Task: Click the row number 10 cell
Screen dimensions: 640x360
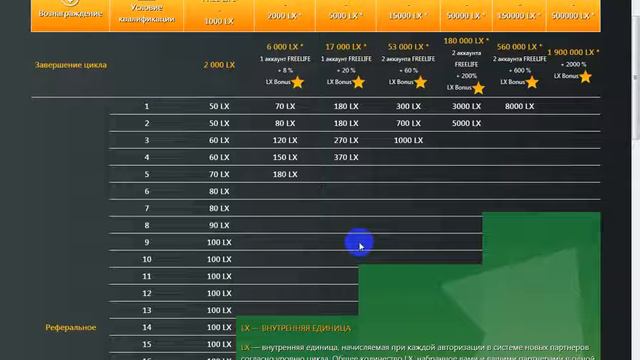Action: tap(147, 259)
